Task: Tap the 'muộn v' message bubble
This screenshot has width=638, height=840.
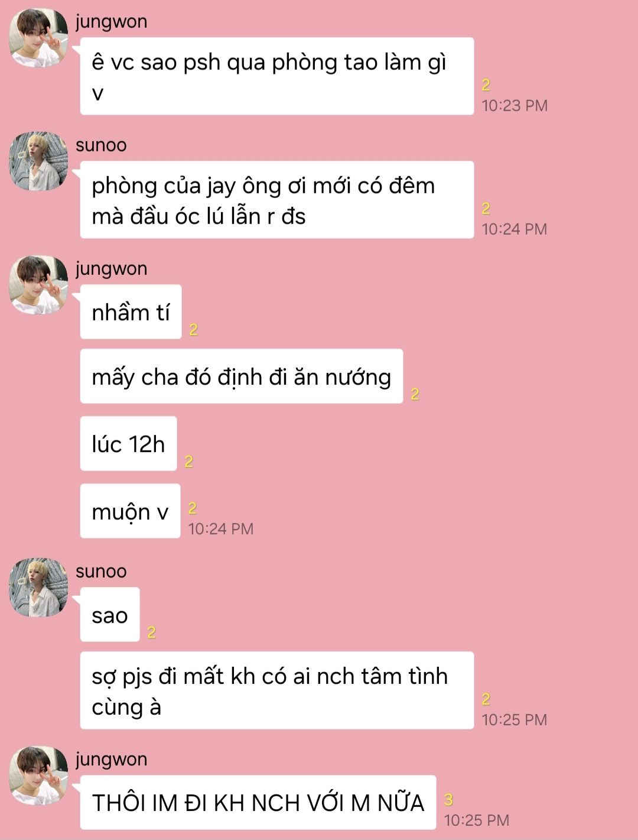Action: pos(130,511)
